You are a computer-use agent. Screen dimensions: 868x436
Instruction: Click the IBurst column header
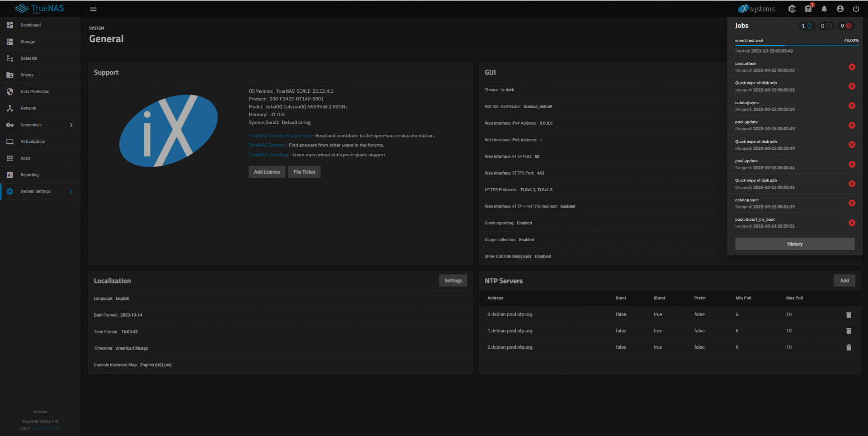[x=659, y=298]
